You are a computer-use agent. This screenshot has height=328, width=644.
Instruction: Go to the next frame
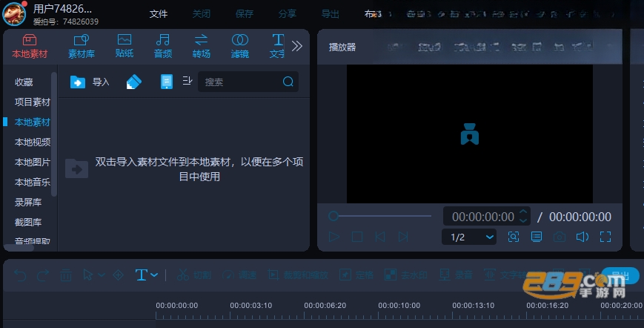click(403, 237)
